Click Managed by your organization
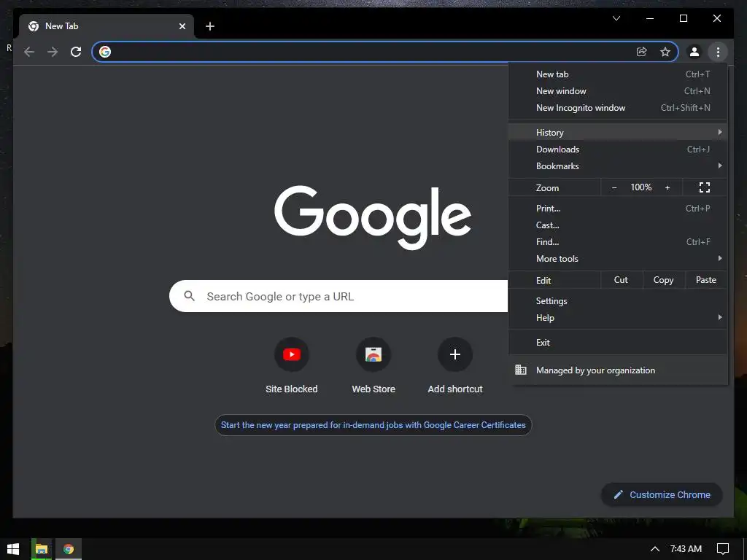Image resolution: width=747 pixels, height=560 pixels. (x=618, y=370)
